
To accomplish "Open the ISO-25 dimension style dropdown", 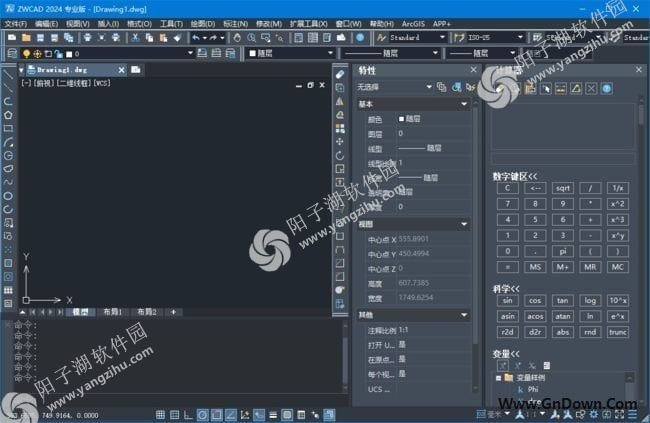I will coord(520,37).
